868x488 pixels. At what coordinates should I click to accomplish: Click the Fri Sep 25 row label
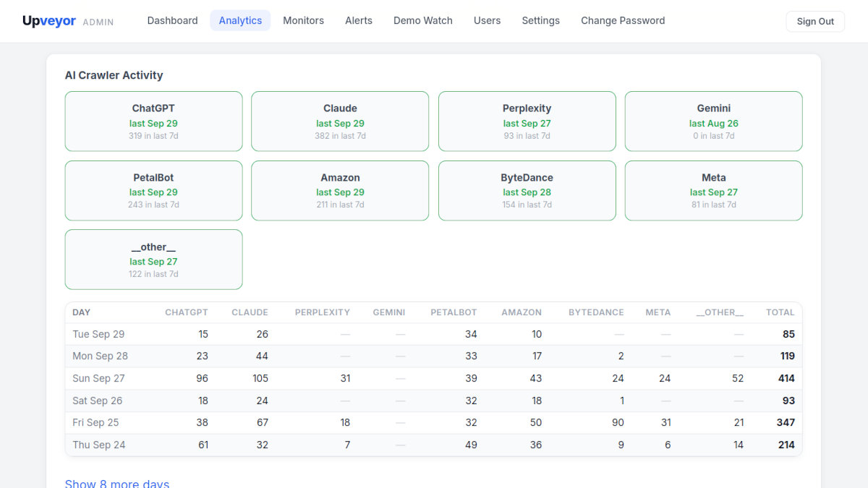coord(95,422)
